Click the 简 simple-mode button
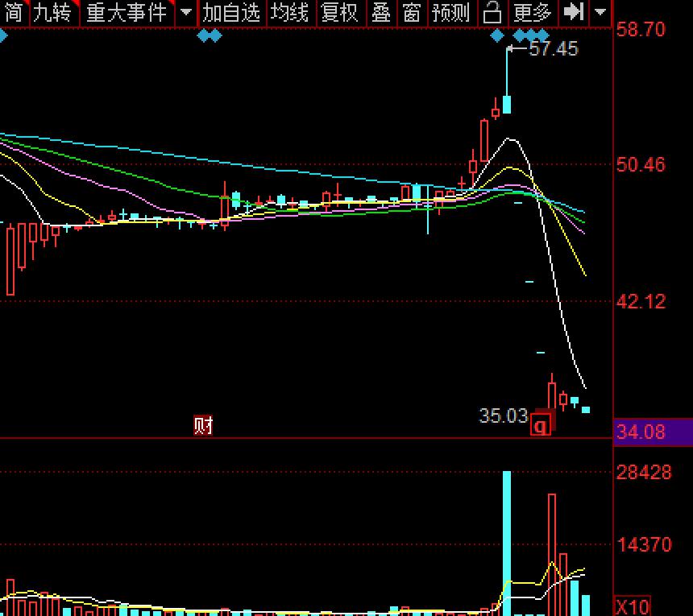Viewport: 693px width, 616px height. point(13,13)
